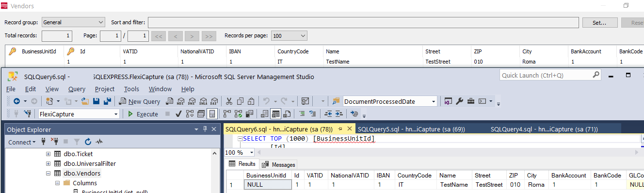Click the Database Engine Query icon

click(x=170, y=101)
